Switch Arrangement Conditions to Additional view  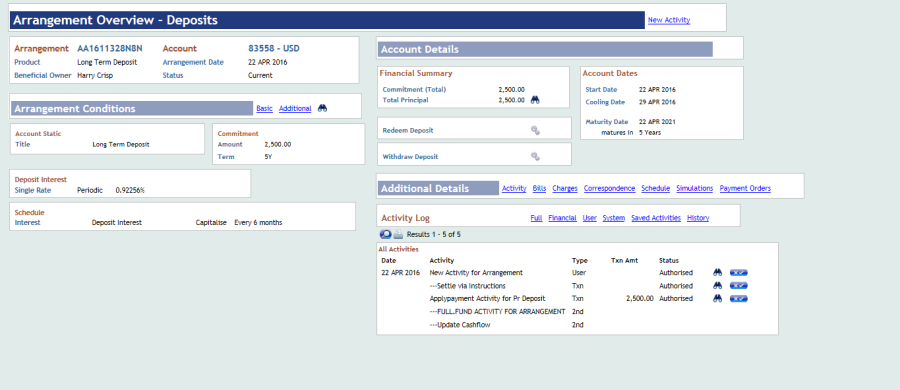295,108
